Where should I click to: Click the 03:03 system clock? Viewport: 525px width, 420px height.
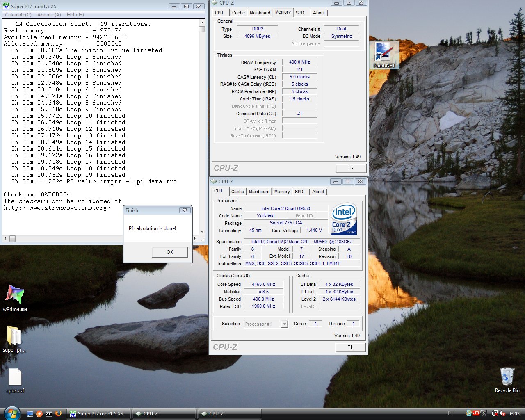pos(514,414)
